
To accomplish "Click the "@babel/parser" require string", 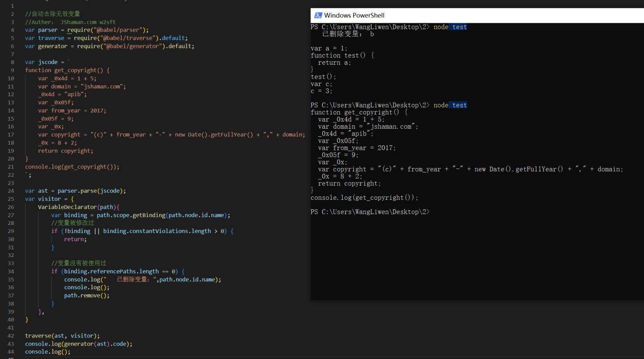I will [119, 30].
